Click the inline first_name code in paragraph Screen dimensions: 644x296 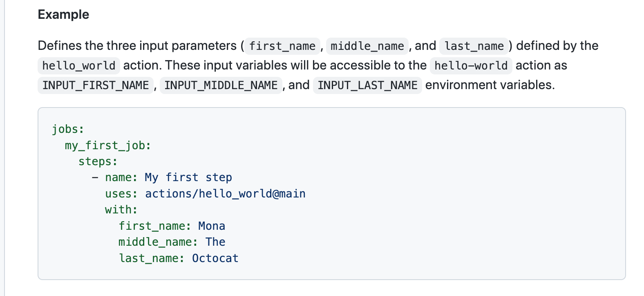coord(282,46)
